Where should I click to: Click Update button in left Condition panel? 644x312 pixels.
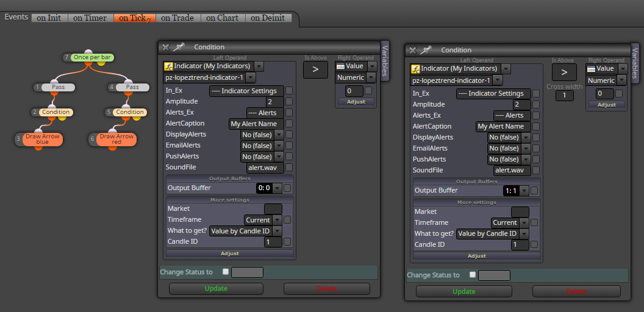(x=216, y=289)
